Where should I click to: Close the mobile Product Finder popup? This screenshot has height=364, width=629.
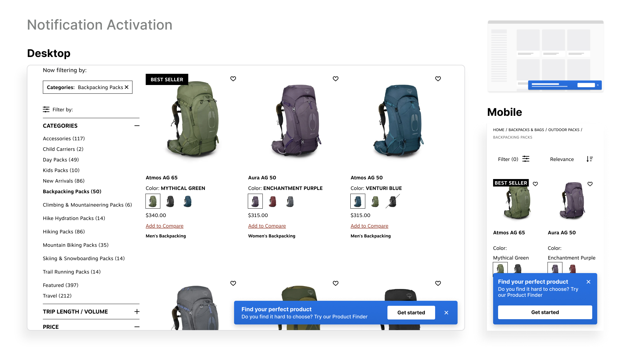(x=588, y=282)
